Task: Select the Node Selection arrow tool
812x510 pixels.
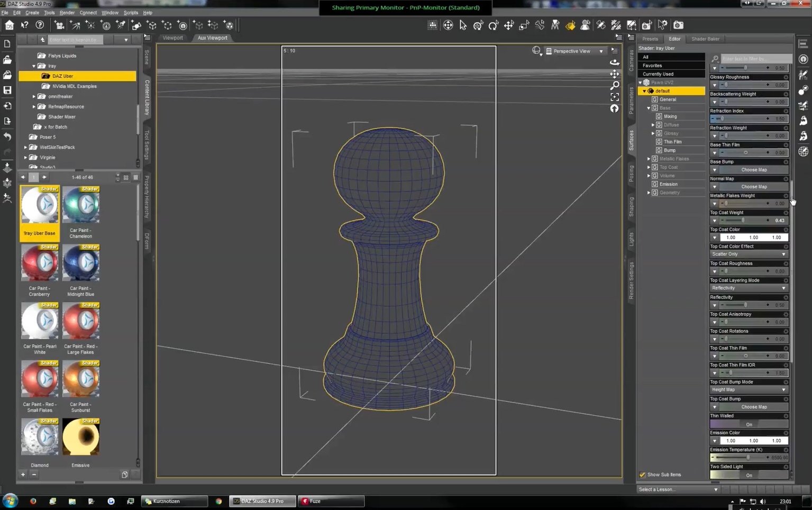Action: coord(463,25)
